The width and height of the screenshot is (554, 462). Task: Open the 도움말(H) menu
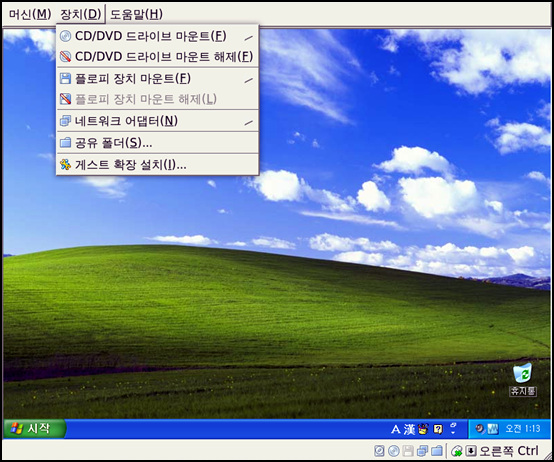[136, 14]
